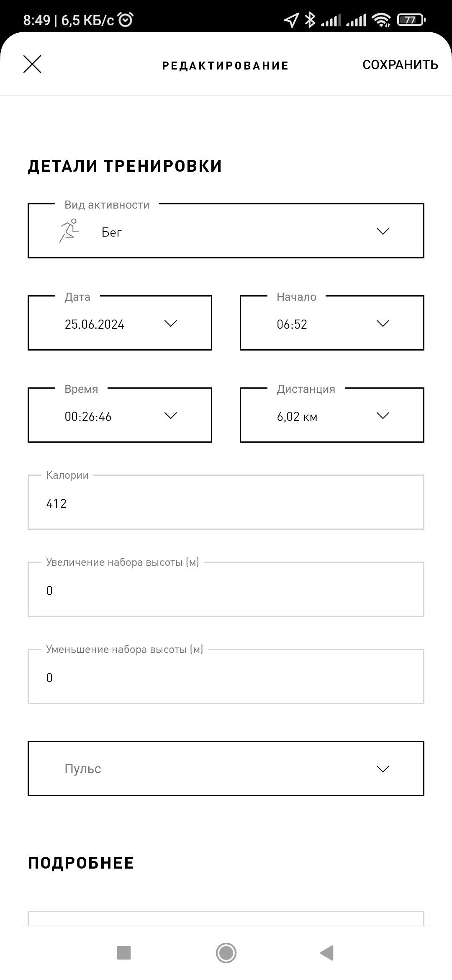
Task: Tap the Bluetooth icon in status bar
Action: coord(310,20)
